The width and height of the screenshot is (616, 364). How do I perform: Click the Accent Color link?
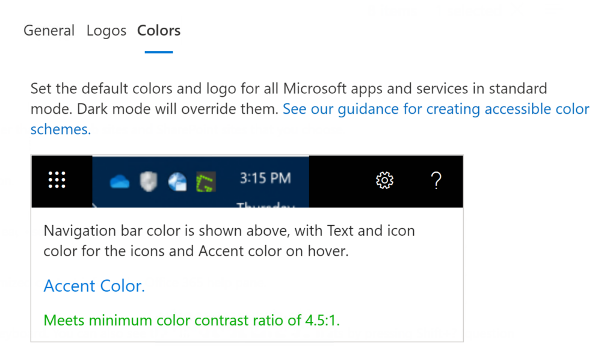tap(94, 286)
